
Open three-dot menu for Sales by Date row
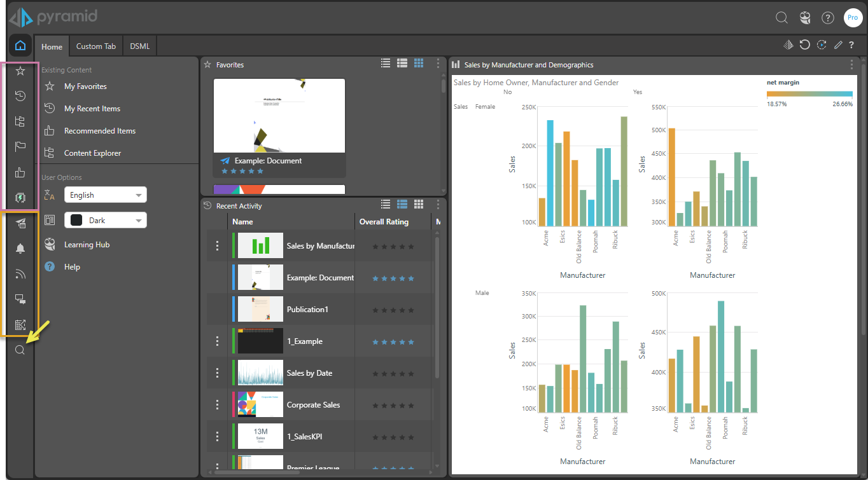[217, 373]
